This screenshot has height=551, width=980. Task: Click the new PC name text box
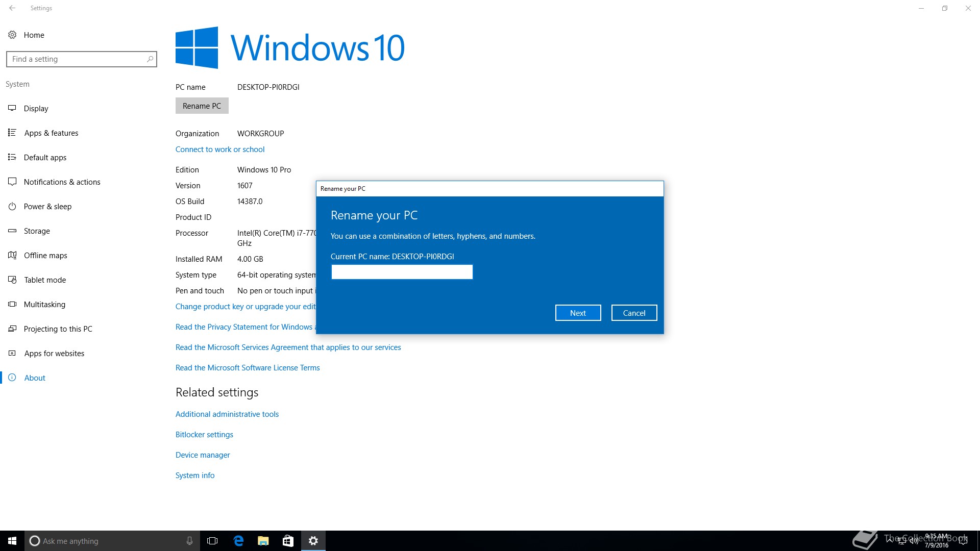(x=402, y=272)
